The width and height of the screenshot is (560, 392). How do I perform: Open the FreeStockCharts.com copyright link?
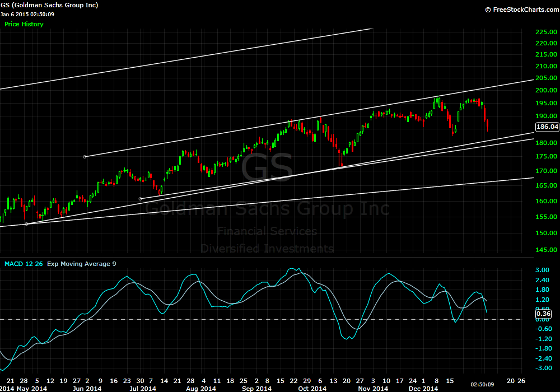[x=522, y=10]
